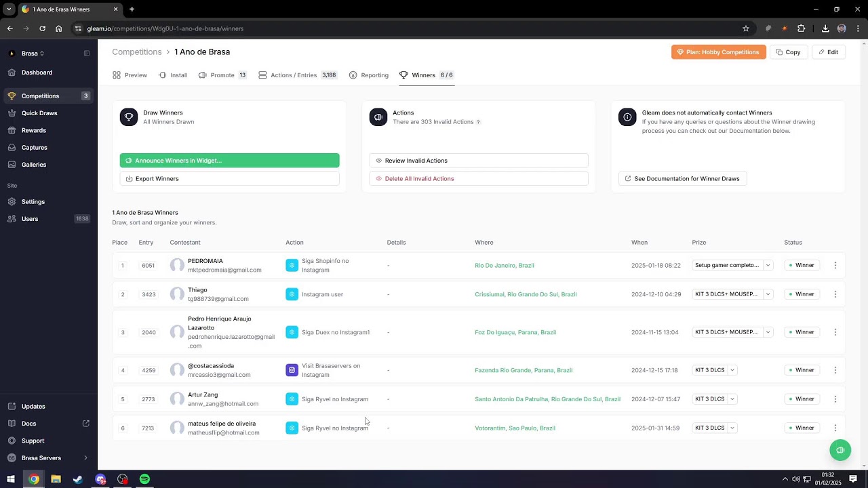
Task: Click Announce Winners in Widget button
Action: click(230, 161)
